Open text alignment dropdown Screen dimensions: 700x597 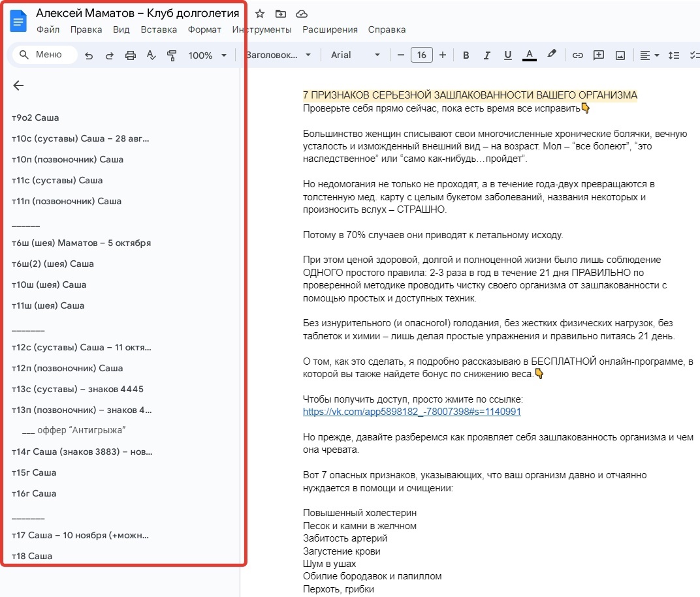point(649,55)
